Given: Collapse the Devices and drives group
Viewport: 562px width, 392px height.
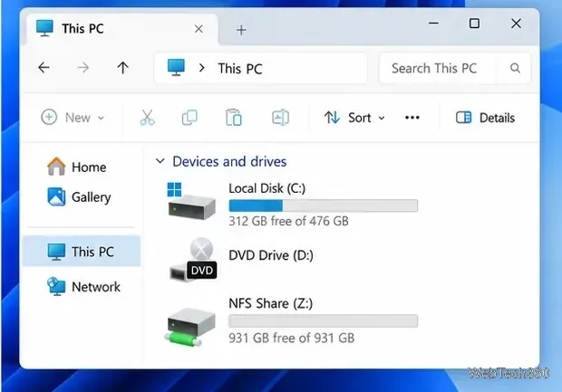Looking at the screenshot, I should coord(160,161).
